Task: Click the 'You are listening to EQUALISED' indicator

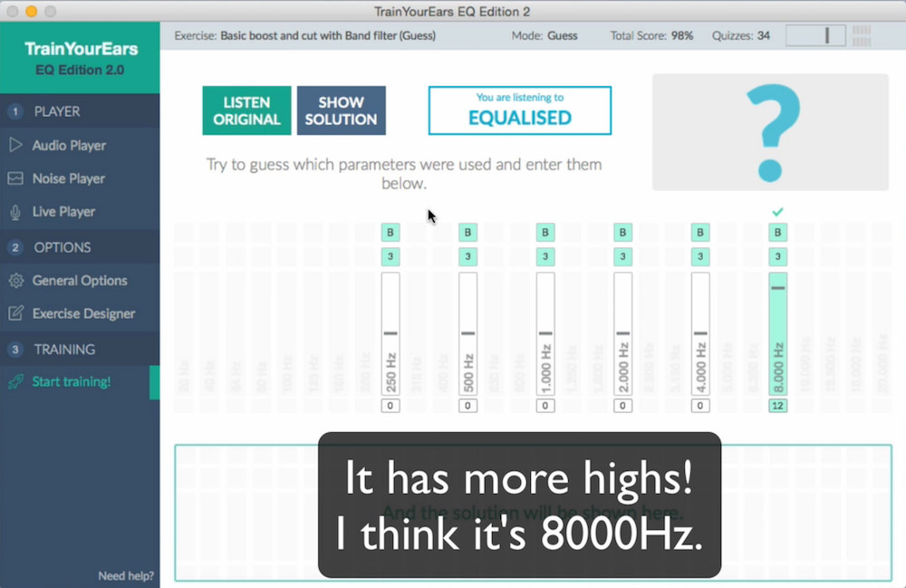Action: point(519,111)
